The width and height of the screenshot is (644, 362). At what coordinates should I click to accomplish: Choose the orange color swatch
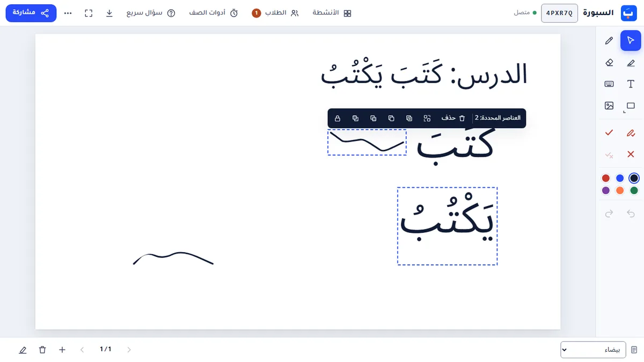click(620, 190)
